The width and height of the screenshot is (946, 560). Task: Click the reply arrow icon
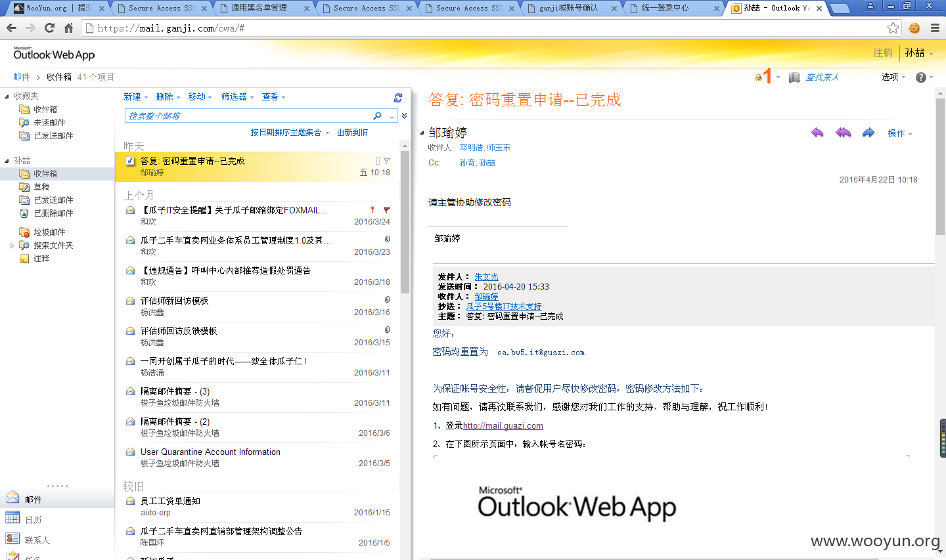pos(817,133)
